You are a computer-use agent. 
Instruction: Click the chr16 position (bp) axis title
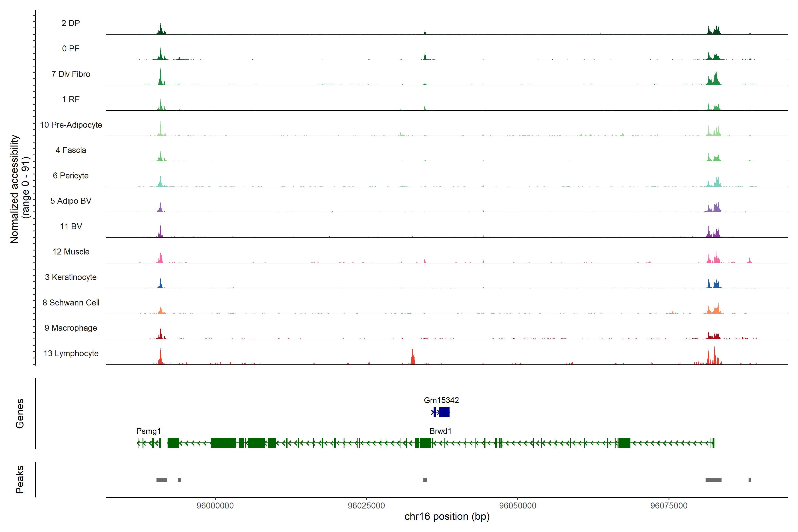[x=447, y=516]
